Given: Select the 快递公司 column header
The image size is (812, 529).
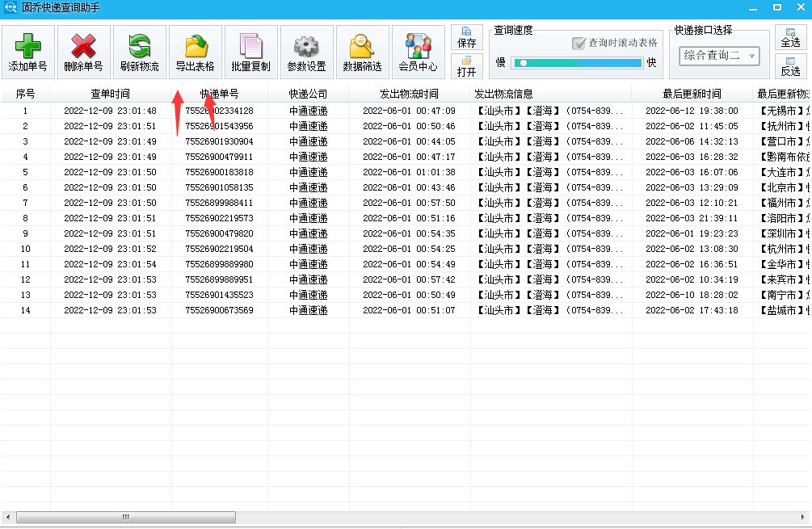Looking at the screenshot, I should point(311,93).
